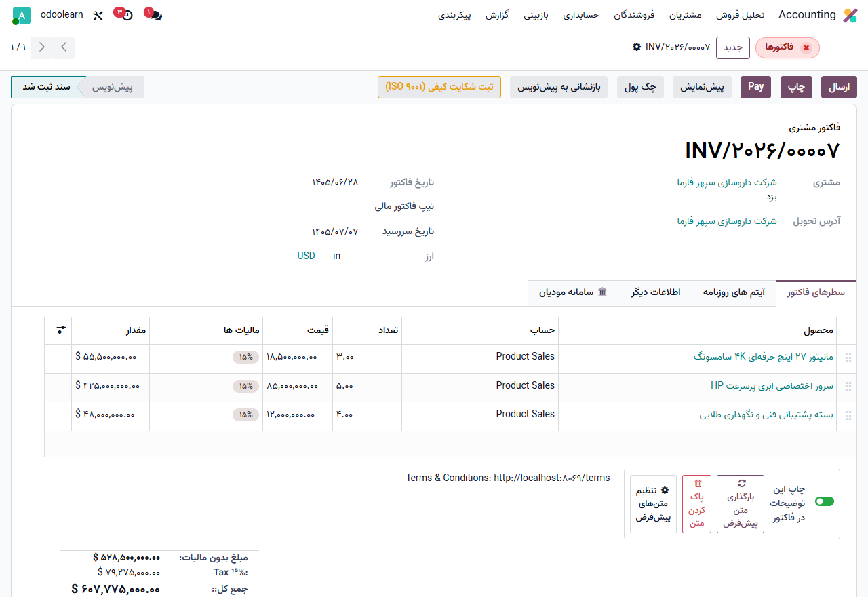Viewport: 868px width, 597px height.
Task: Click drag handle of the سرور اختصاصی row
Action: pos(848,387)
